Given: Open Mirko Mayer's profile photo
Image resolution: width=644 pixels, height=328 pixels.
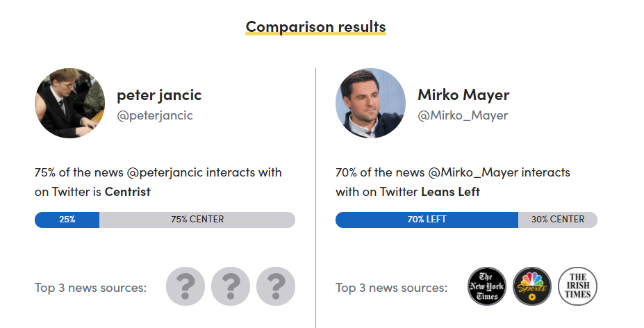Looking at the screenshot, I should [x=370, y=103].
